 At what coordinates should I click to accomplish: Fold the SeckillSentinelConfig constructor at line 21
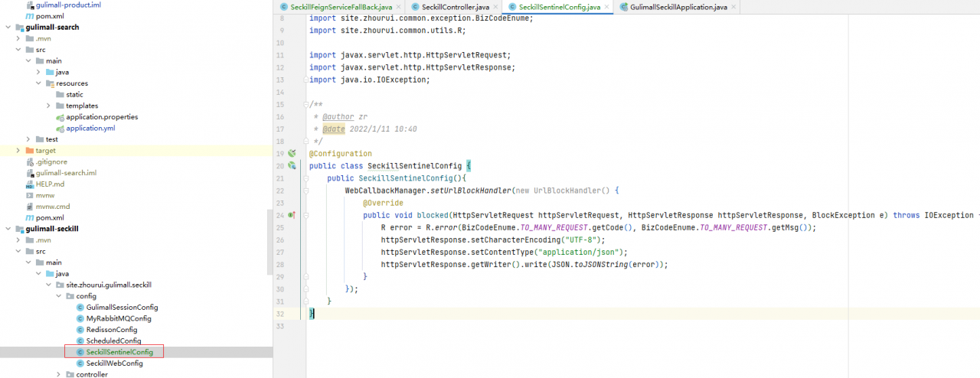(x=306, y=178)
